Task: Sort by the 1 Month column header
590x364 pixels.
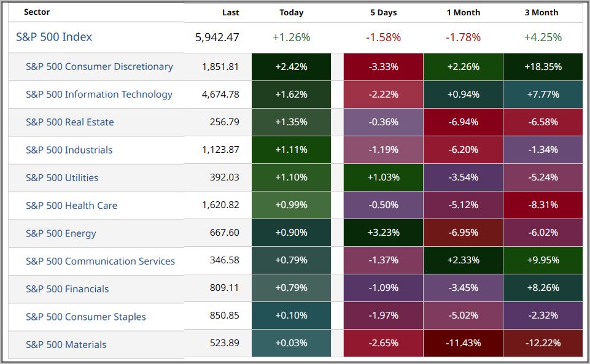Action: [463, 12]
